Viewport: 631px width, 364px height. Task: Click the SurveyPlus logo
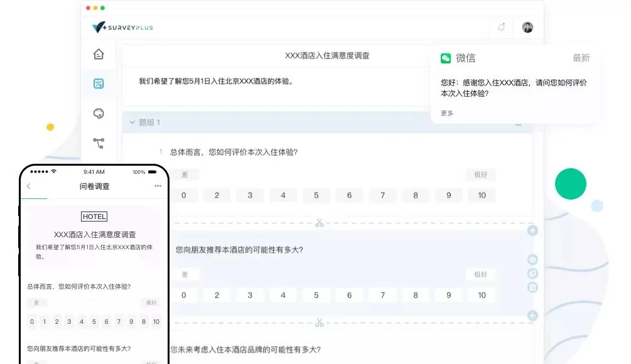click(x=122, y=28)
